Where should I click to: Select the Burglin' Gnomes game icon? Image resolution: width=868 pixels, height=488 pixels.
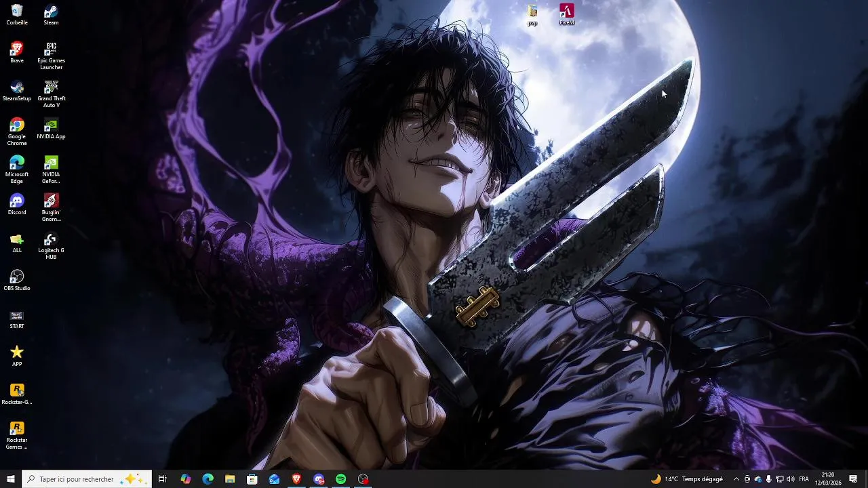click(x=51, y=208)
